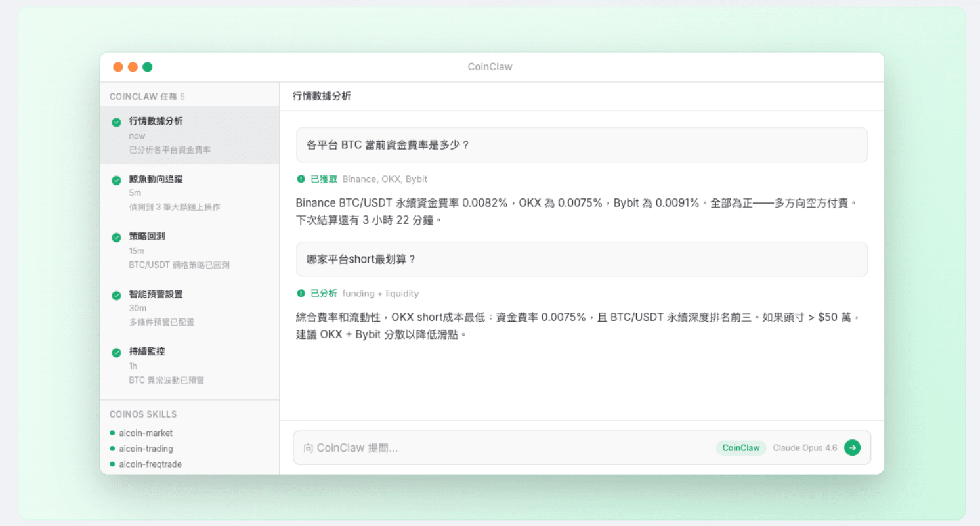Click the green bullet beside aicoin-freqtrade
This screenshot has height=526, width=980.
pos(112,464)
